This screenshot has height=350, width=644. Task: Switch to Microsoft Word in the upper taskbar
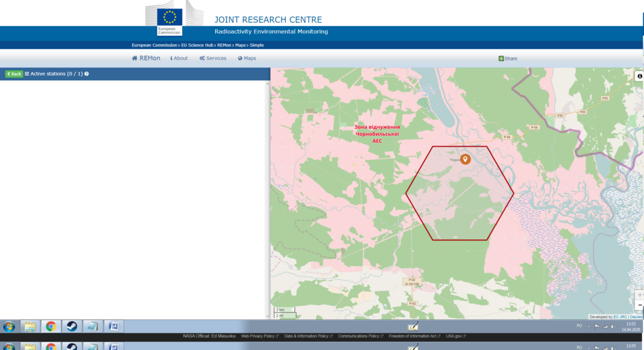point(114,326)
